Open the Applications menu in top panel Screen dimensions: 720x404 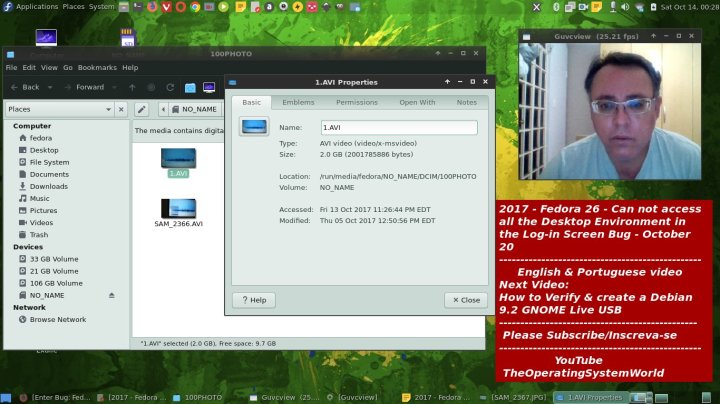coord(36,6)
